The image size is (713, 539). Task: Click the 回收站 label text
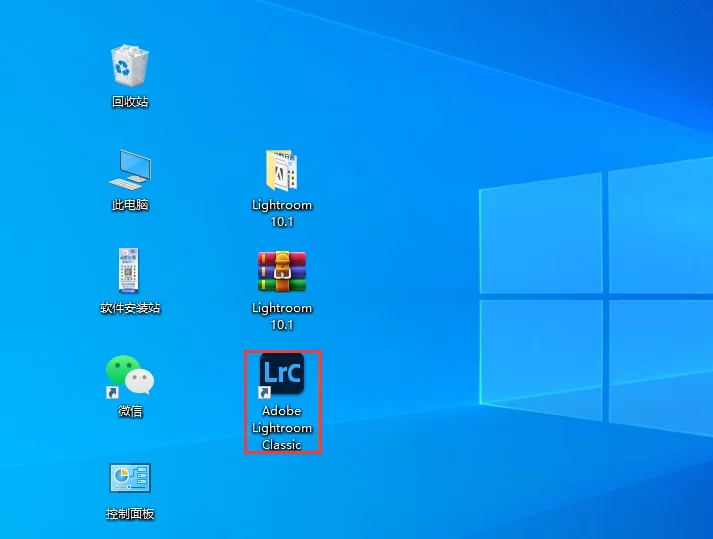130,101
